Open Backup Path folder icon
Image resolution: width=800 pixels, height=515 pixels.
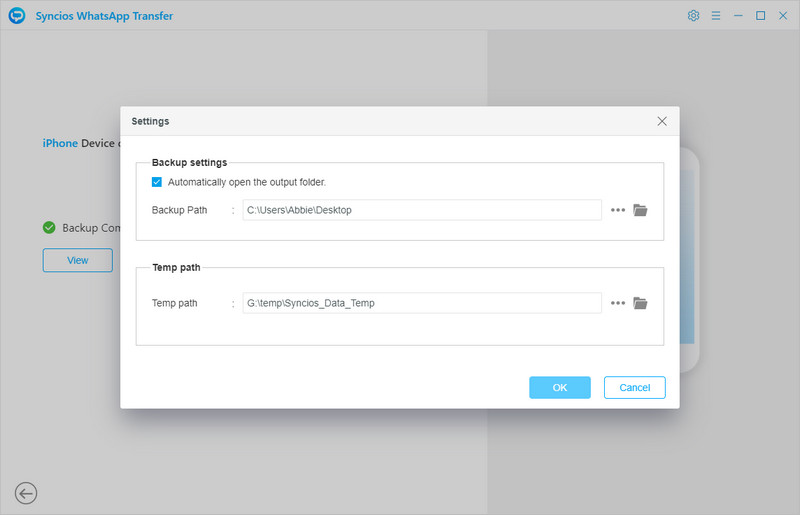pos(640,210)
